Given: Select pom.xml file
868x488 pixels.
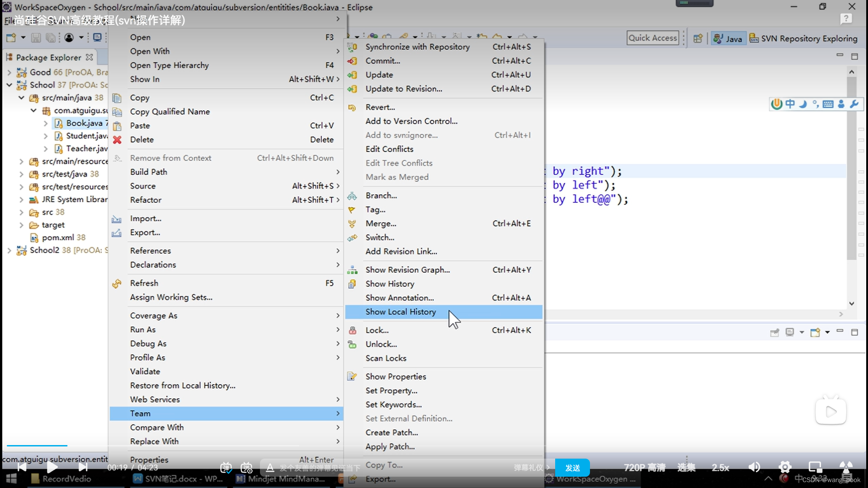Looking at the screenshot, I should point(57,238).
